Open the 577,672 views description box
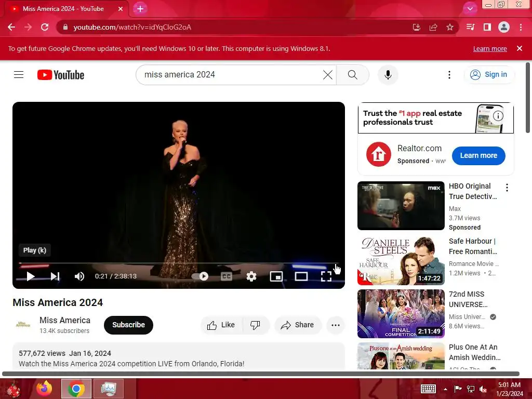532x399 pixels. 179,356
